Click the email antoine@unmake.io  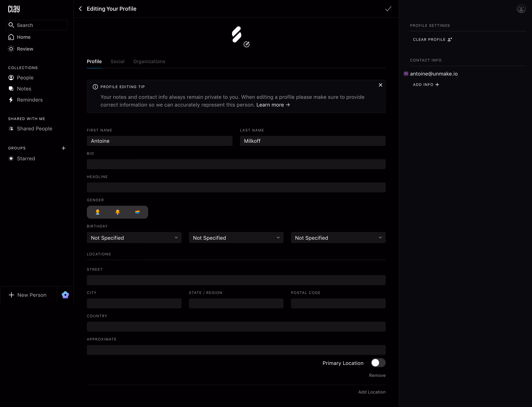(434, 74)
